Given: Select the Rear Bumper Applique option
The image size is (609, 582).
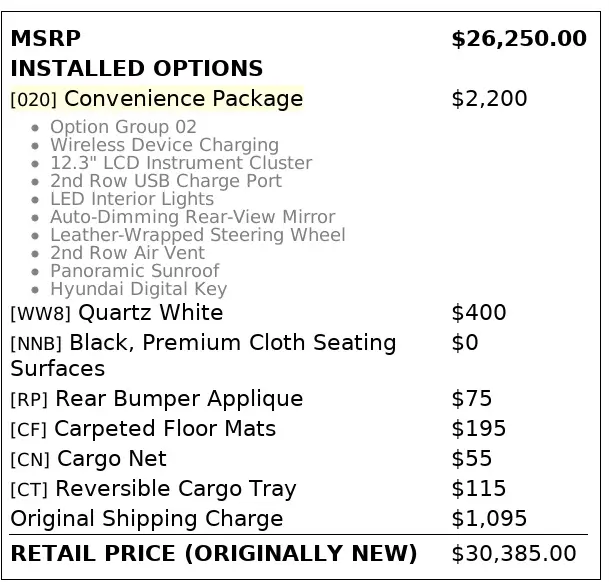Looking at the screenshot, I should point(157,399).
